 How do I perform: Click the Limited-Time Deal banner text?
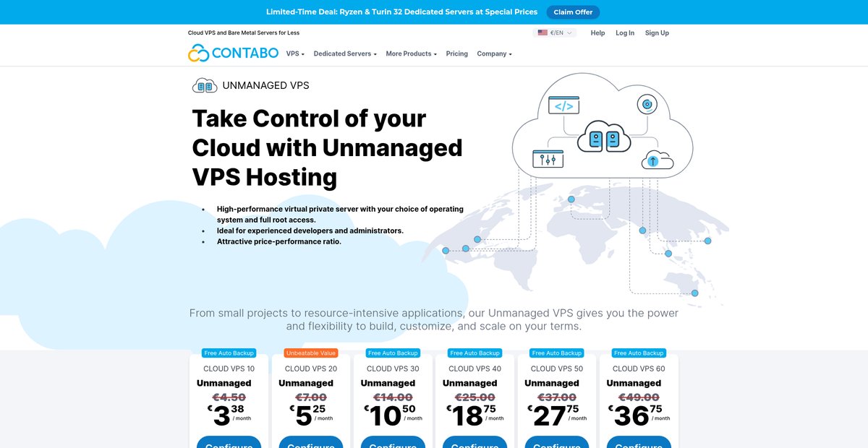pyautogui.click(x=402, y=12)
